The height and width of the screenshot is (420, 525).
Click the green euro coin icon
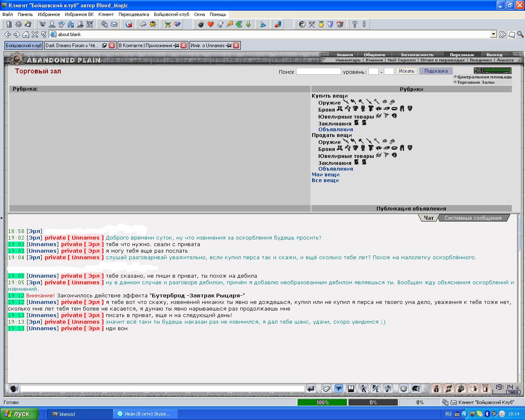point(239,24)
